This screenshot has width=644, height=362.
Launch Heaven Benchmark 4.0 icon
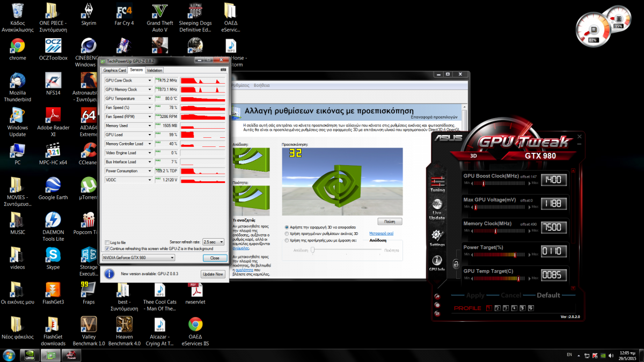tap(124, 331)
